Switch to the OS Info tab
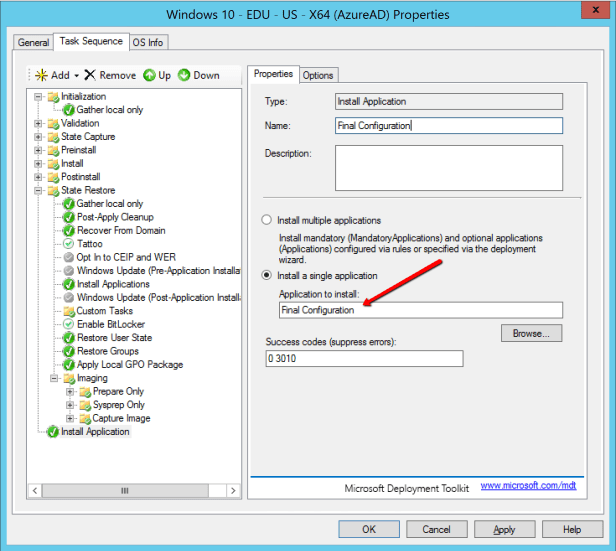This screenshot has width=616, height=551. pos(149,42)
